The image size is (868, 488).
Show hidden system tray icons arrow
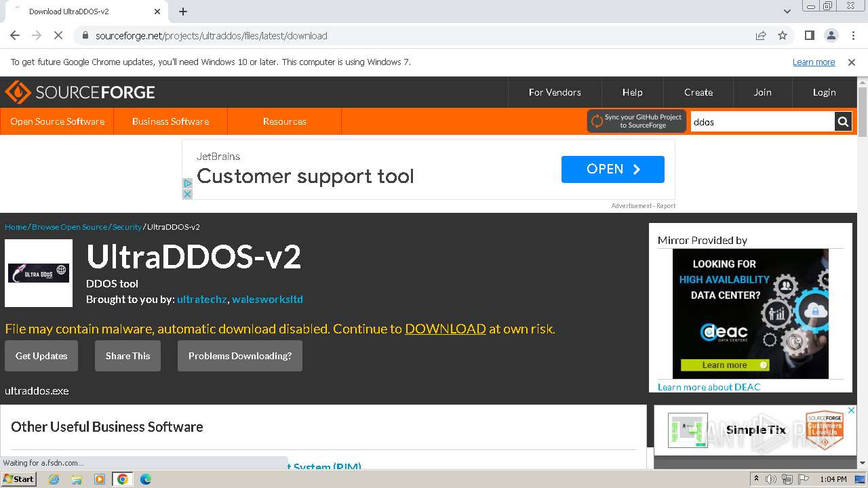tap(756, 479)
